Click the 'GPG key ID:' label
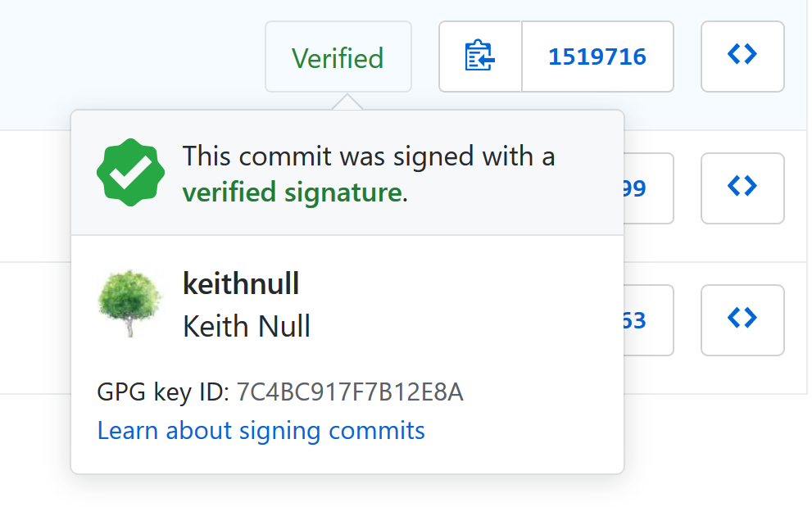This screenshot has height=507, width=812. pos(163,392)
